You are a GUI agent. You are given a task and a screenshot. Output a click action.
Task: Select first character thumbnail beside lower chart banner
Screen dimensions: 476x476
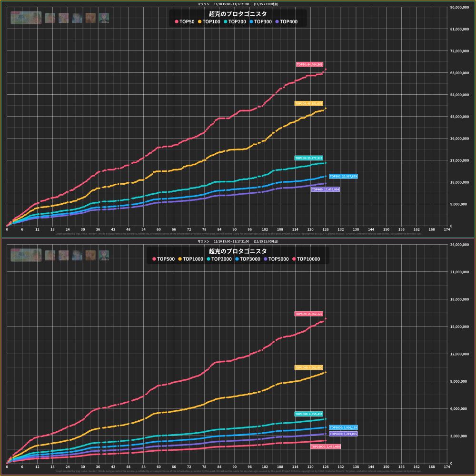click(50, 255)
